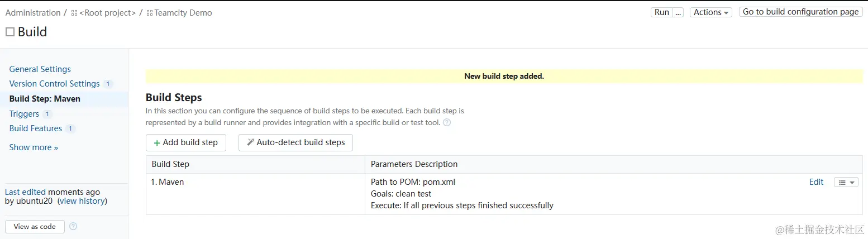
Task: Open custom run dialog via ellipsis button
Action: 678,12
